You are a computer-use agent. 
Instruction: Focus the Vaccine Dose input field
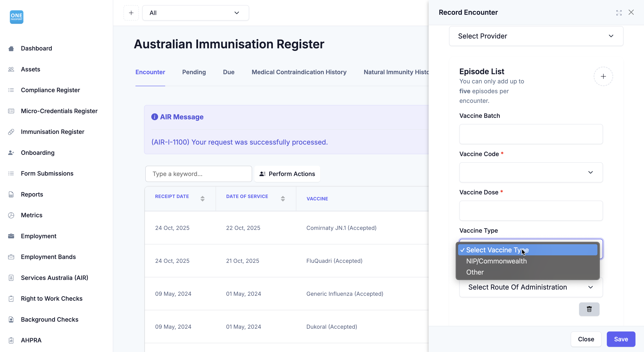(x=531, y=211)
